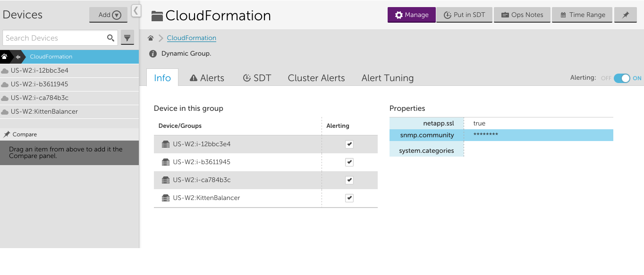Select the system.categories property name
644x275 pixels.
(x=426, y=151)
